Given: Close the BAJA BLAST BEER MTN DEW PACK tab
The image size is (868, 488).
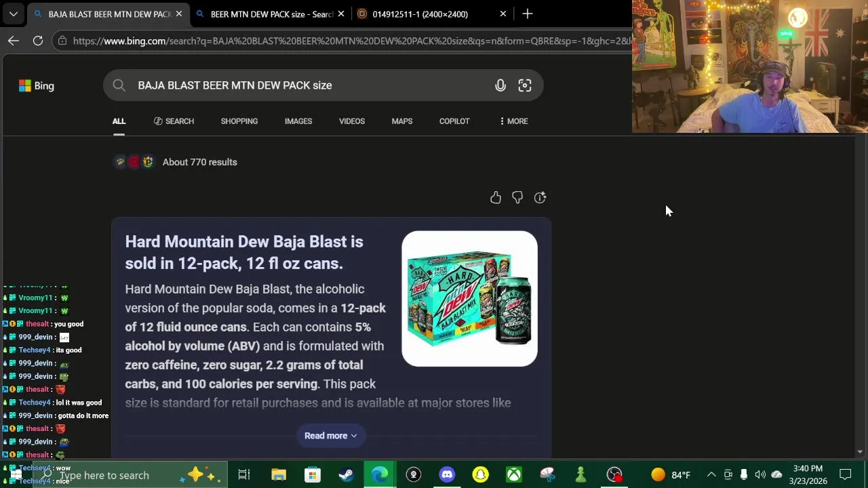Looking at the screenshot, I should (179, 14).
